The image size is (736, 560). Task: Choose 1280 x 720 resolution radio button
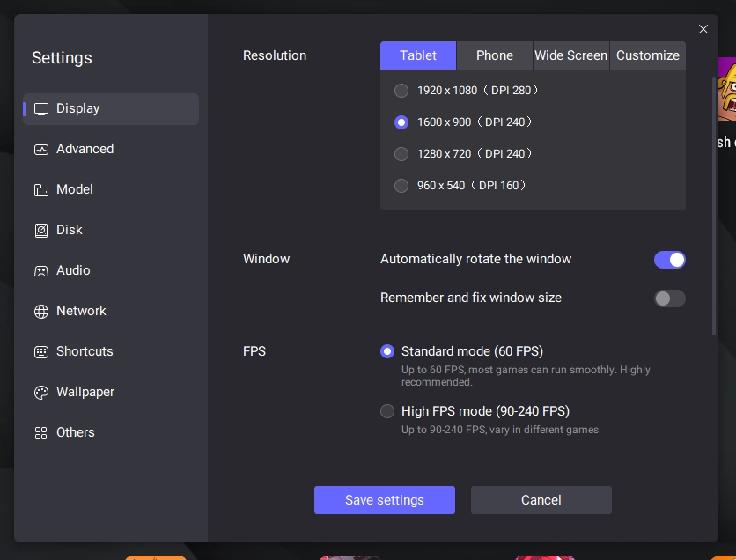pyautogui.click(x=401, y=154)
